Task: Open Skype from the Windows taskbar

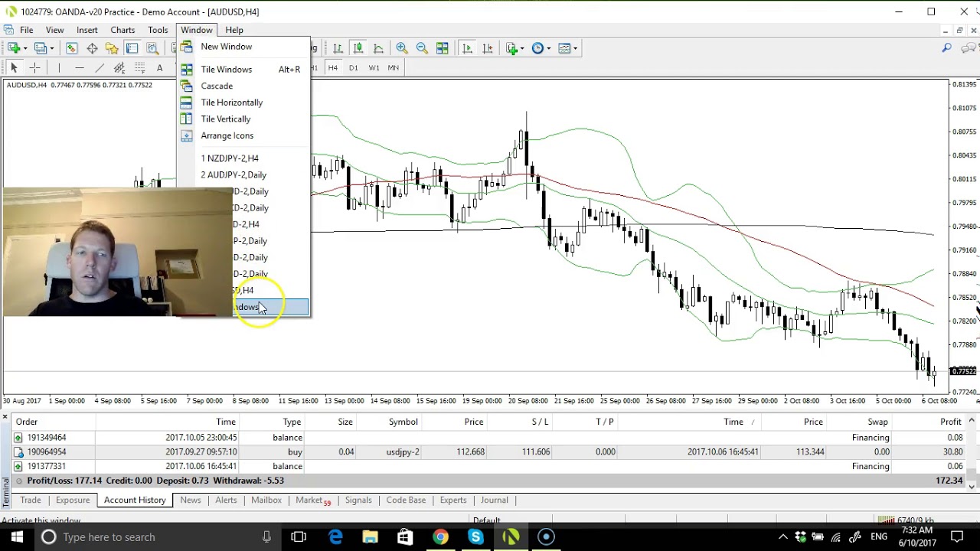Action: [x=475, y=536]
